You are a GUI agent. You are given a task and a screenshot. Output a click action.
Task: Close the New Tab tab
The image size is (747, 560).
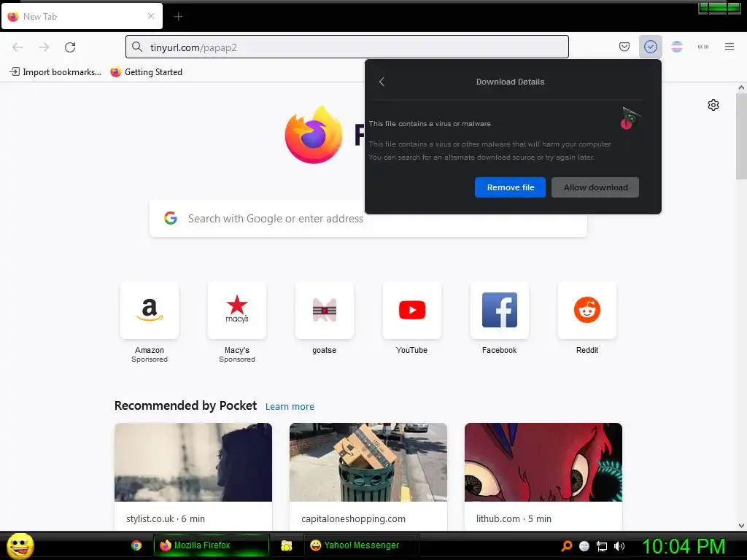tap(151, 16)
